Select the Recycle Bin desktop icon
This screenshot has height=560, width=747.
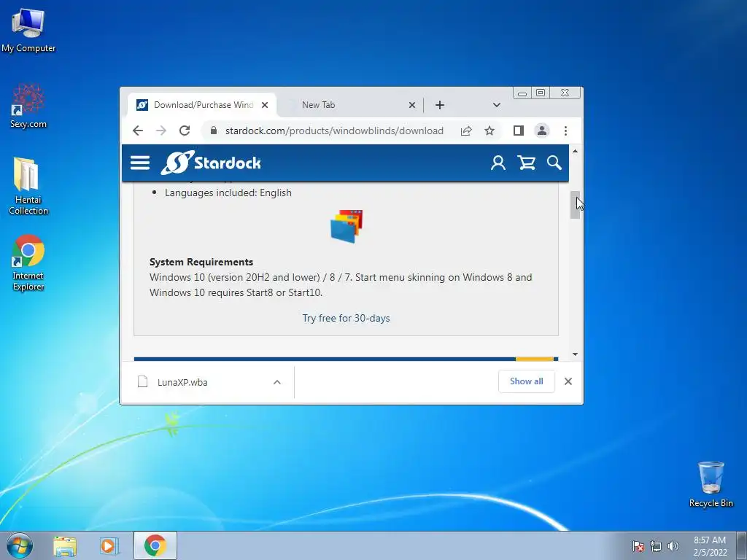(x=711, y=484)
